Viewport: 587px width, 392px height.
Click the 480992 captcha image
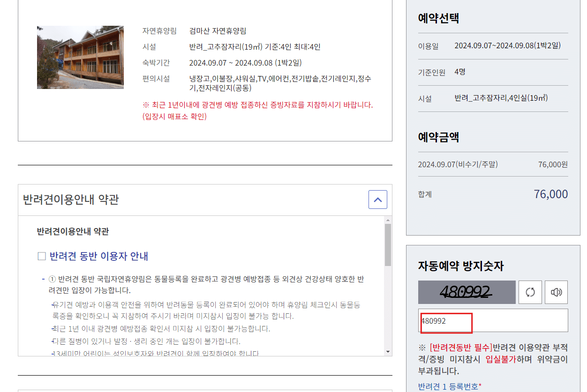tap(467, 292)
